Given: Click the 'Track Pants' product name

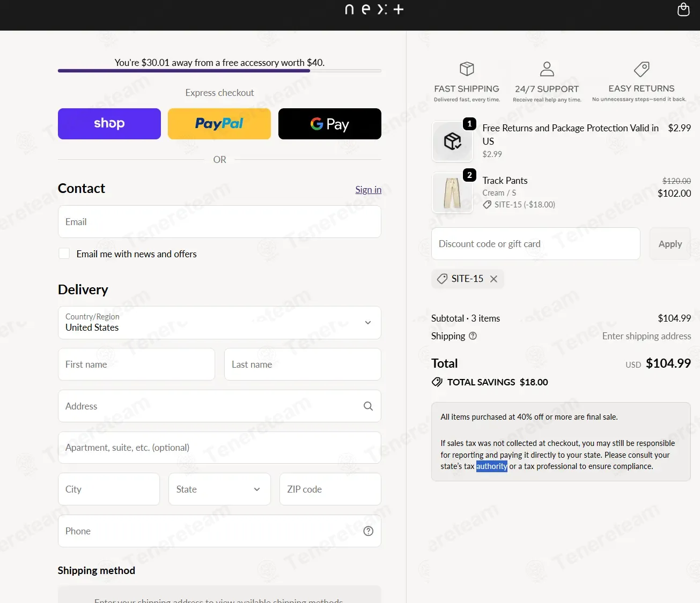Looking at the screenshot, I should click(505, 181).
